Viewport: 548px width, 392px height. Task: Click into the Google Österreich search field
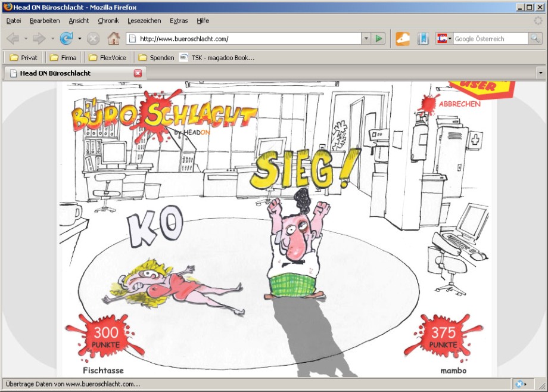[x=490, y=39]
